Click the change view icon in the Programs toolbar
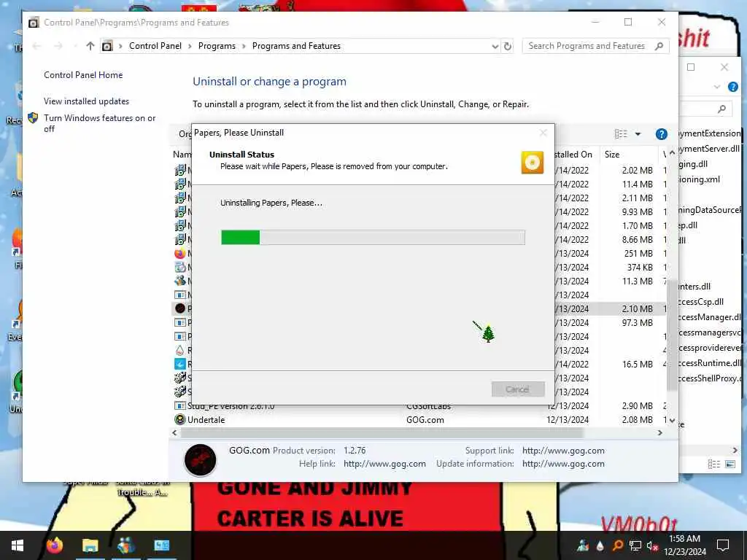Image resolution: width=747 pixels, height=560 pixels. point(621,134)
